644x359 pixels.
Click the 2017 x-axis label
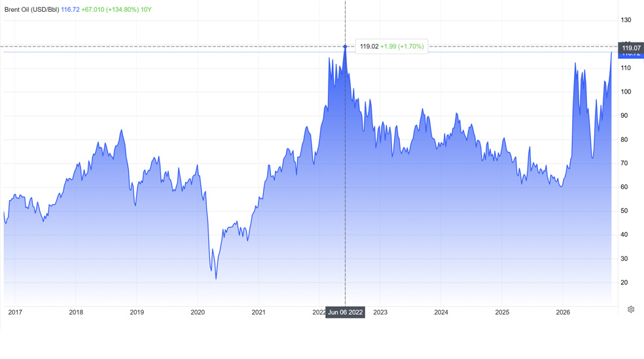coord(15,312)
